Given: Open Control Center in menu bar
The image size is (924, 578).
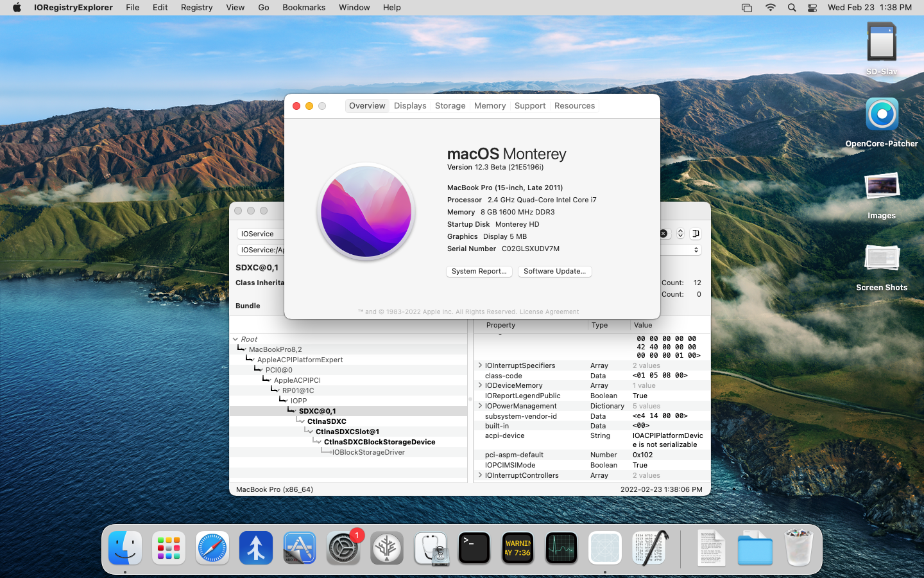Looking at the screenshot, I should point(812,8).
